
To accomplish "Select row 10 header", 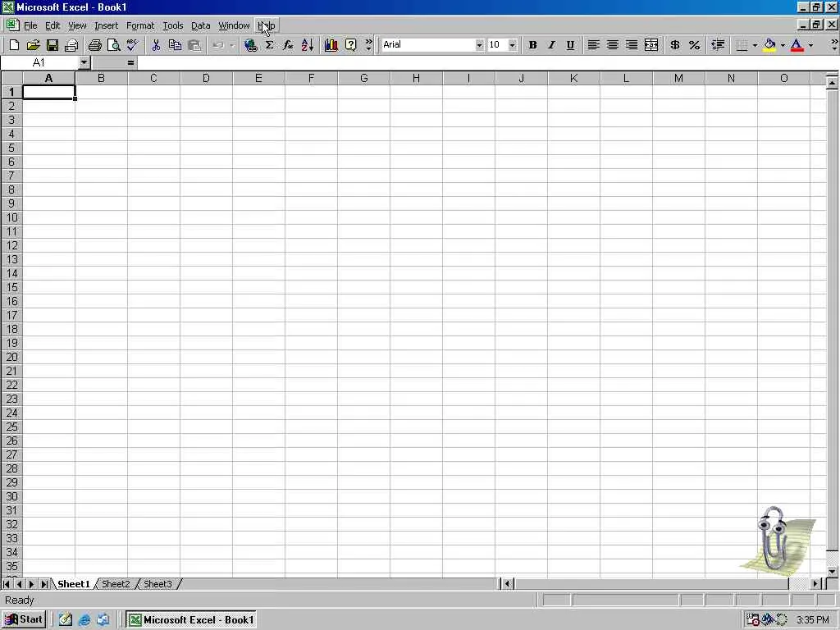I will click(x=11, y=217).
